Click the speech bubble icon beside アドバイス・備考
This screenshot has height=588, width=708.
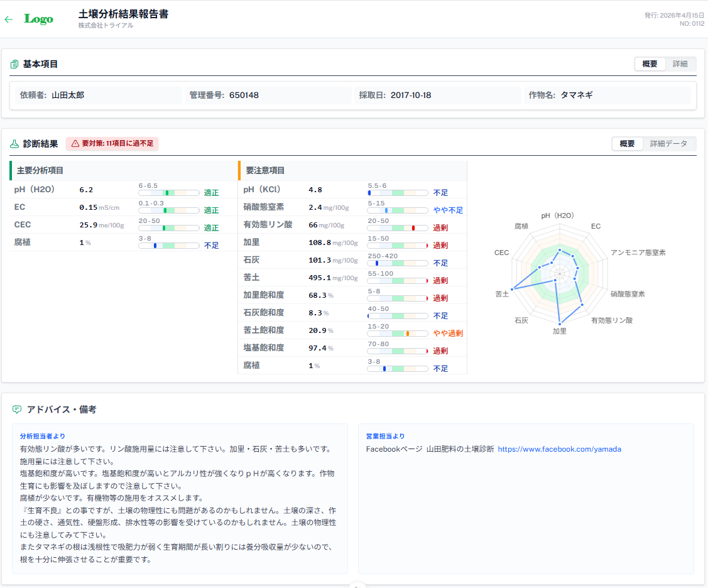point(17,410)
